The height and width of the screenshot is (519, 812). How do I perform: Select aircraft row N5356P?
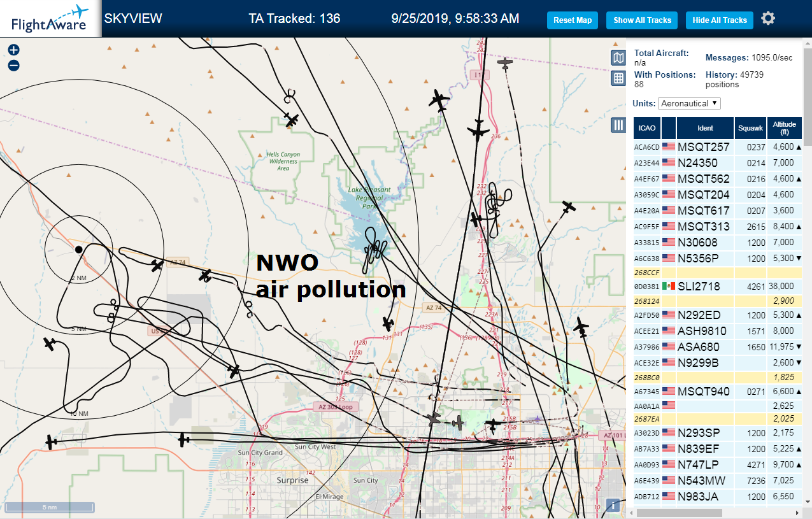pyautogui.click(x=718, y=259)
